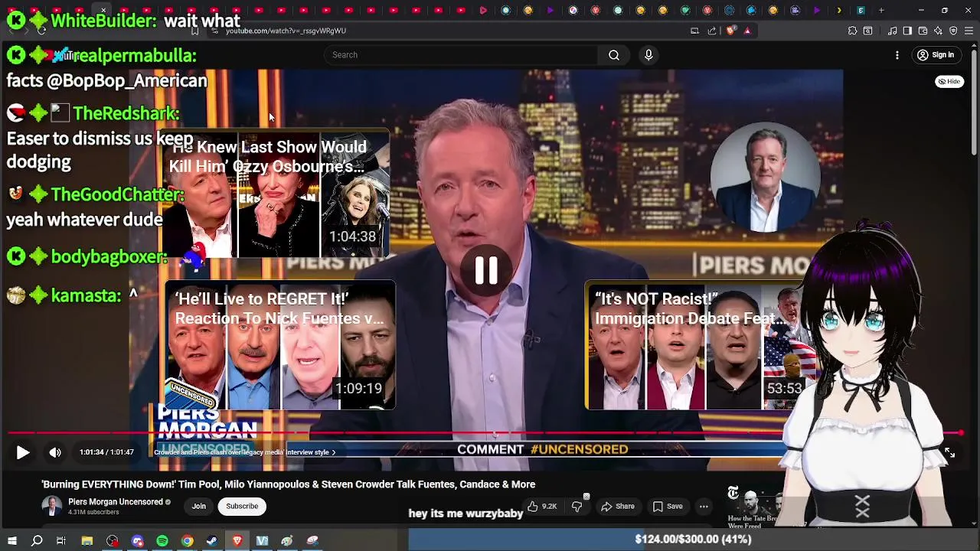Open Leo AI sparkle icon in toolbar
This screenshot has width=980, height=551.
(938, 31)
